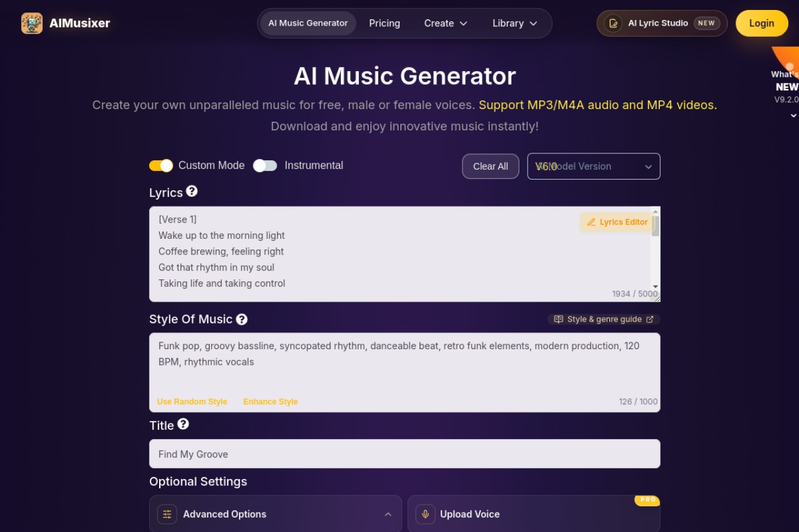Click the AIMusixer brand name
The image size is (799, 532).
[80, 23]
